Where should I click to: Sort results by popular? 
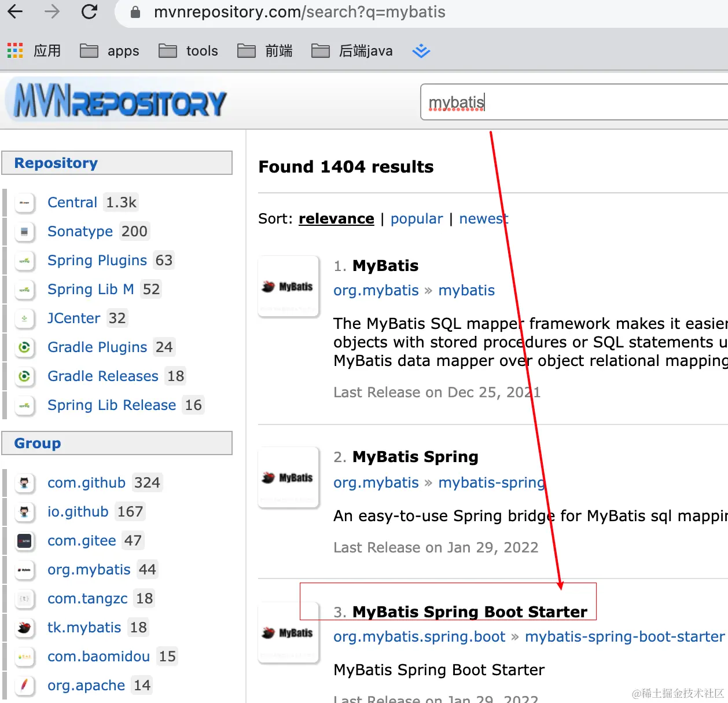point(417,219)
